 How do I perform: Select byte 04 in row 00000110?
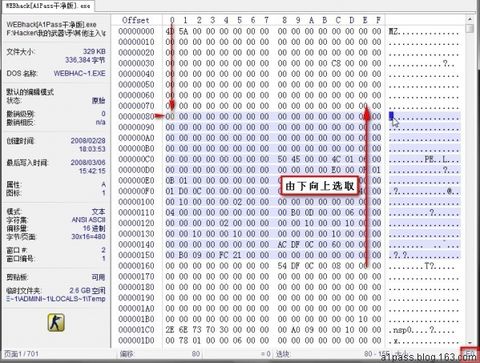[x=170, y=213]
